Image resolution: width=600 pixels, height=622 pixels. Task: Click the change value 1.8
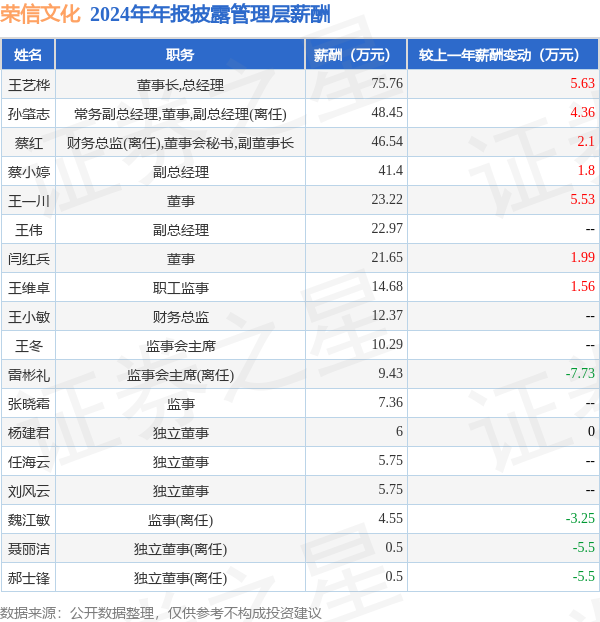point(586,170)
